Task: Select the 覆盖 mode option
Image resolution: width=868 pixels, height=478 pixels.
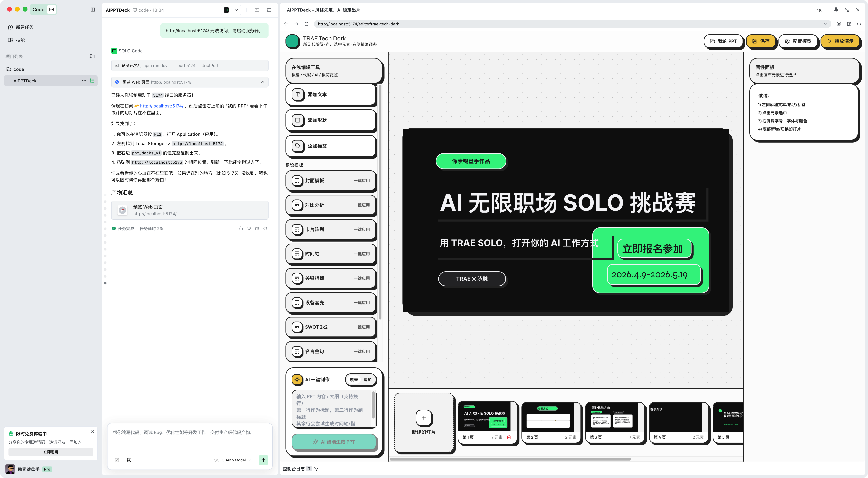Action: (354, 380)
